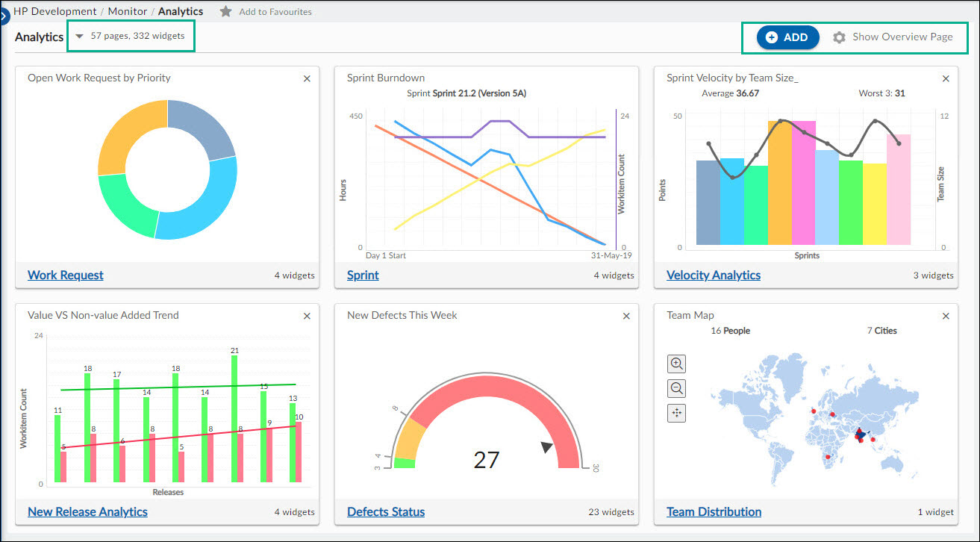The width and height of the screenshot is (980, 542).
Task: Open the Velocity Analytics link
Action: tap(713, 275)
